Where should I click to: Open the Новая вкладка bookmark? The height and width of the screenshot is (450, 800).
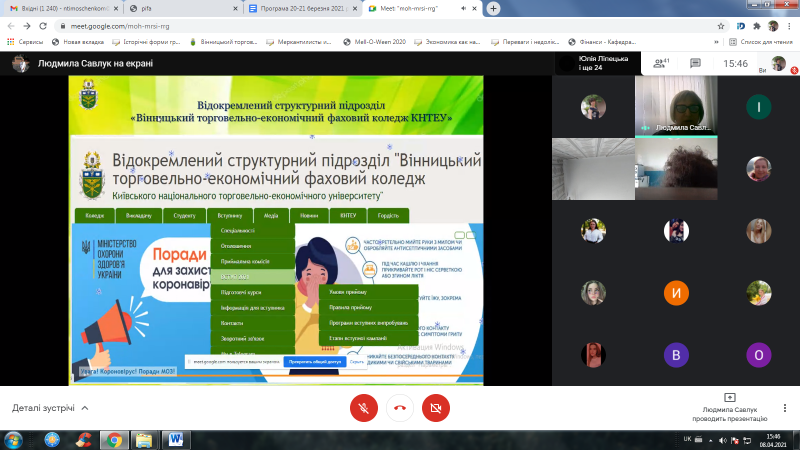tap(78, 42)
